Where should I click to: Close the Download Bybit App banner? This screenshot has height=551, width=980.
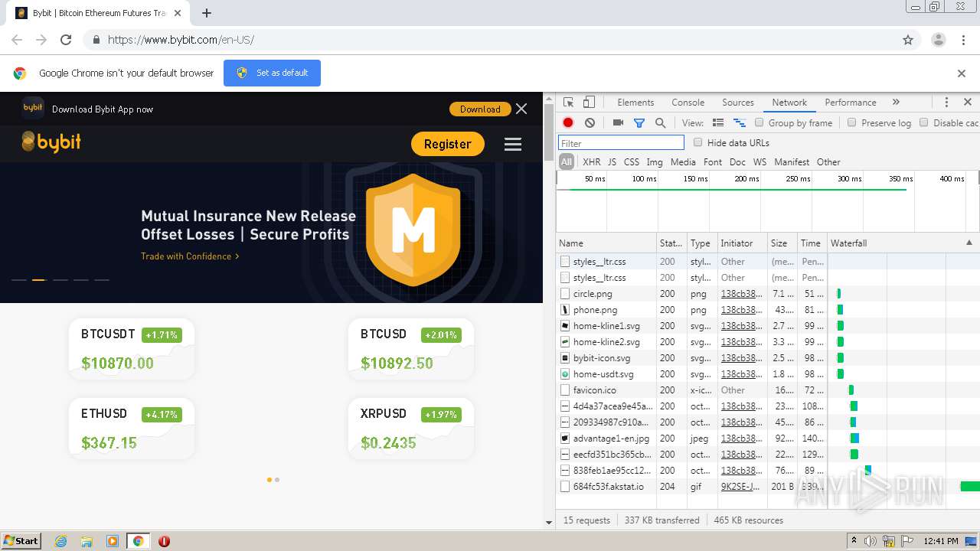point(521,109)
